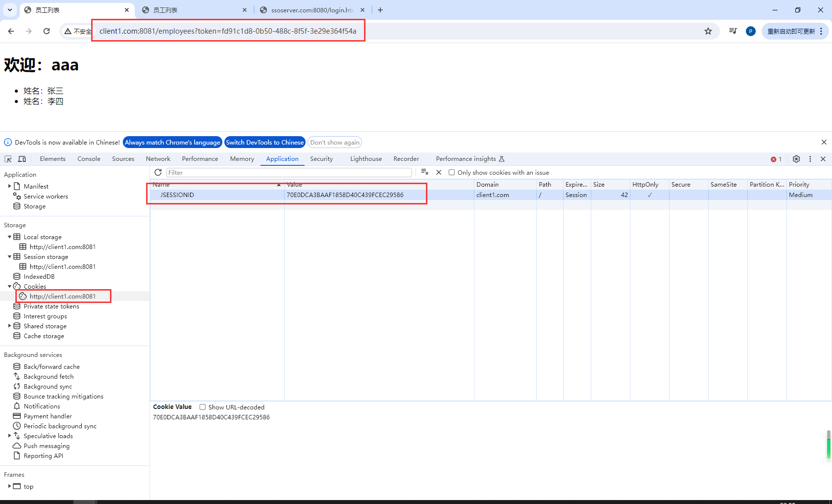
Task: Go to the Performance tab
Action: [x=200, y=159]
